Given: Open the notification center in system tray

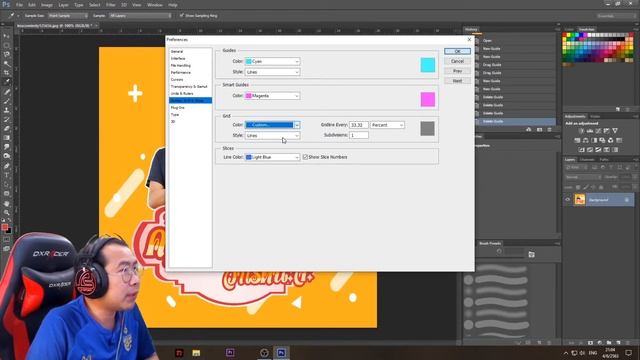Looking at the screenshot, I should 629,353.
